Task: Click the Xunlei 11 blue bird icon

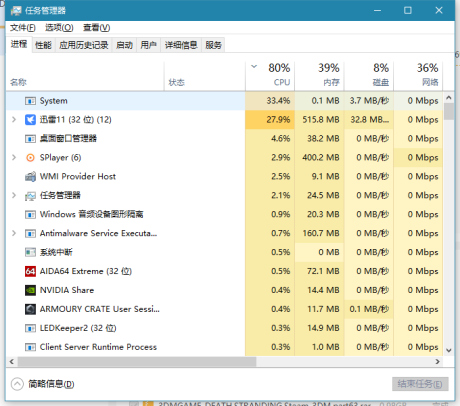Action: pyautogui.click(x=30, y=119)
